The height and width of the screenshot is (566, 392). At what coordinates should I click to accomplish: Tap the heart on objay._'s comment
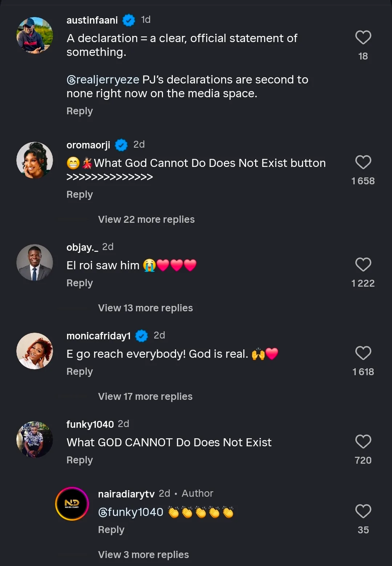[x=363, y=265]
